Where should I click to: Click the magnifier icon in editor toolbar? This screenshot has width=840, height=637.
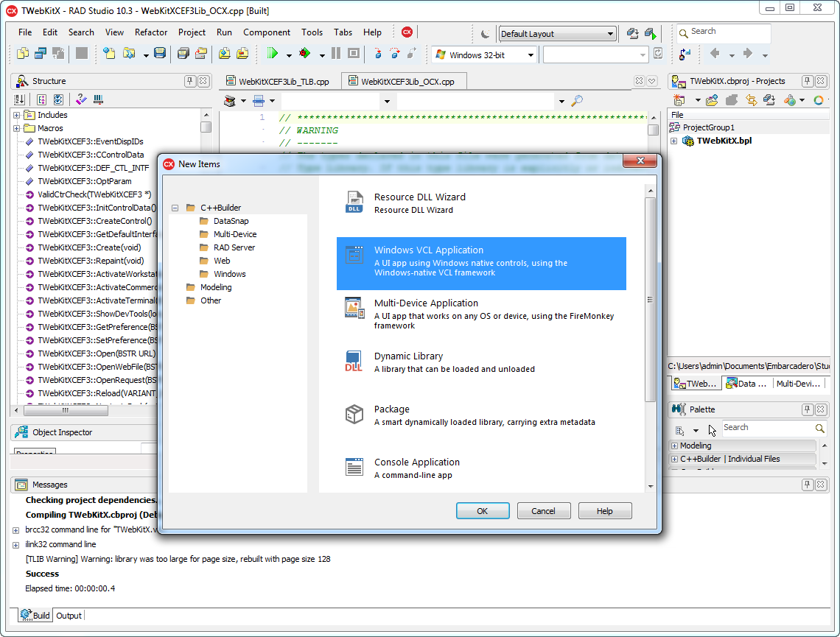(577, 101)
